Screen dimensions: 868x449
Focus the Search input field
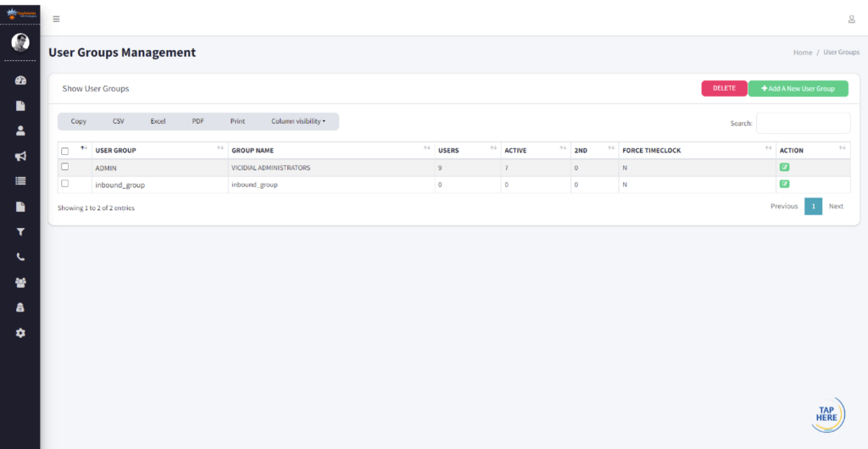coord(803,123)
